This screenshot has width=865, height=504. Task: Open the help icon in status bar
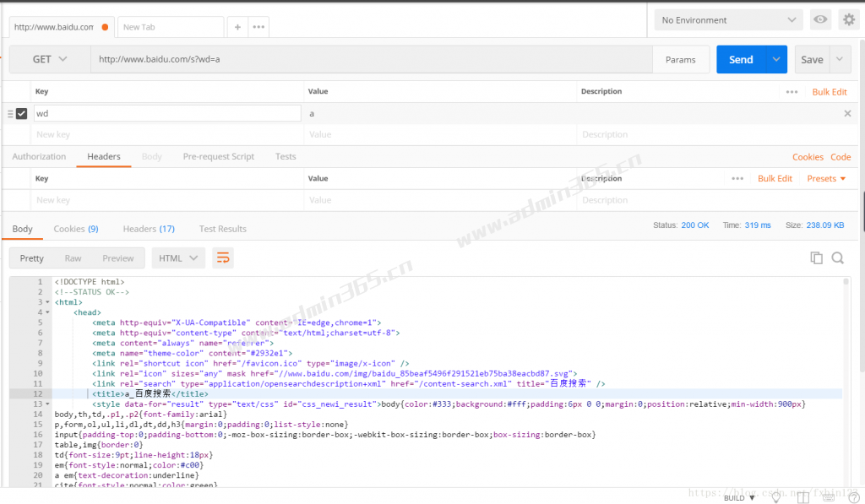853,497
